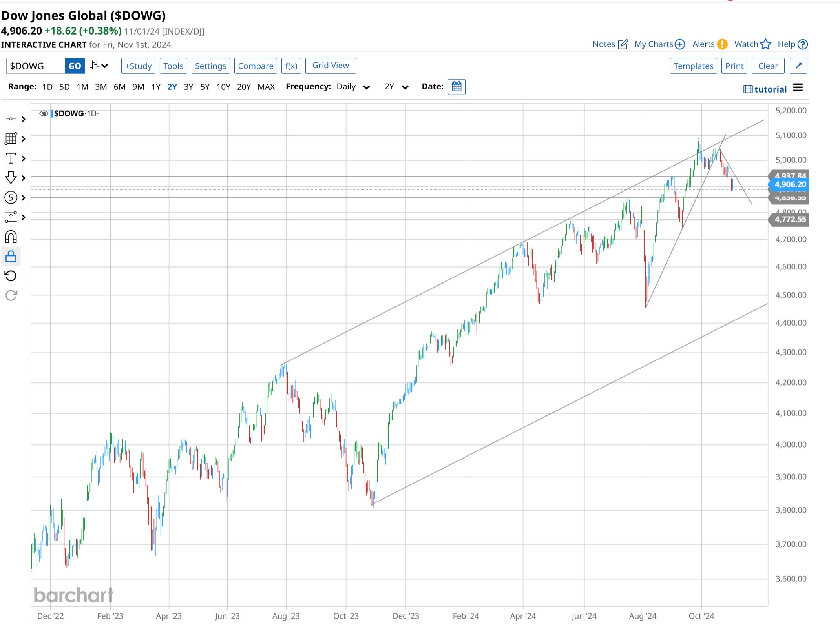The image size is (840, 637).
Task: Click the blue 4,906.20 price label
Action: pos(790,184)
